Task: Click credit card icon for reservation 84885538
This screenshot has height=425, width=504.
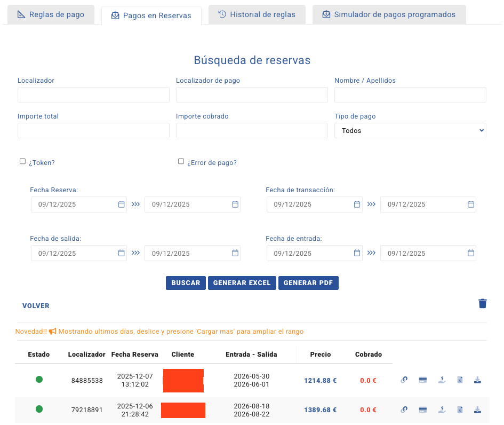Action: click(x=422, y=380)
